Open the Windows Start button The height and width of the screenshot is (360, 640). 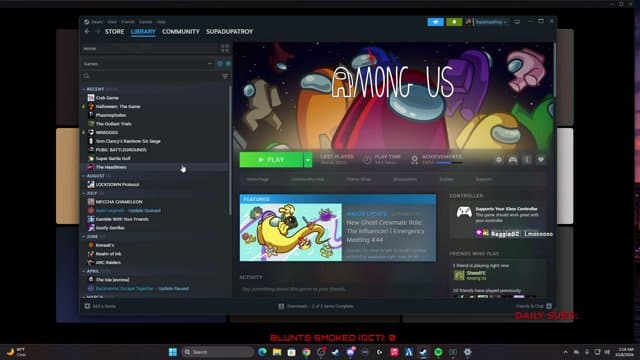[x=173, y=352]
